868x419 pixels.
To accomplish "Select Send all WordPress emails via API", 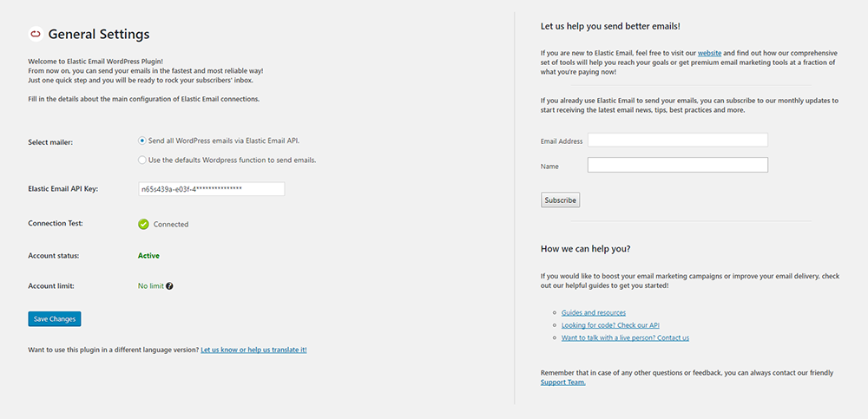I will (142, 140).
